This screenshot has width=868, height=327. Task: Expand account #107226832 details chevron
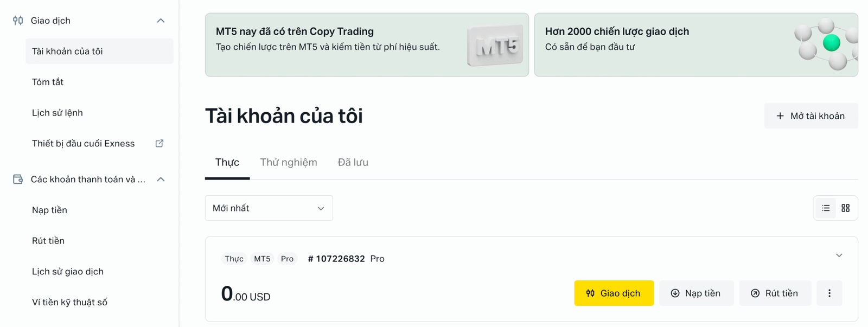tap(839, 255)
